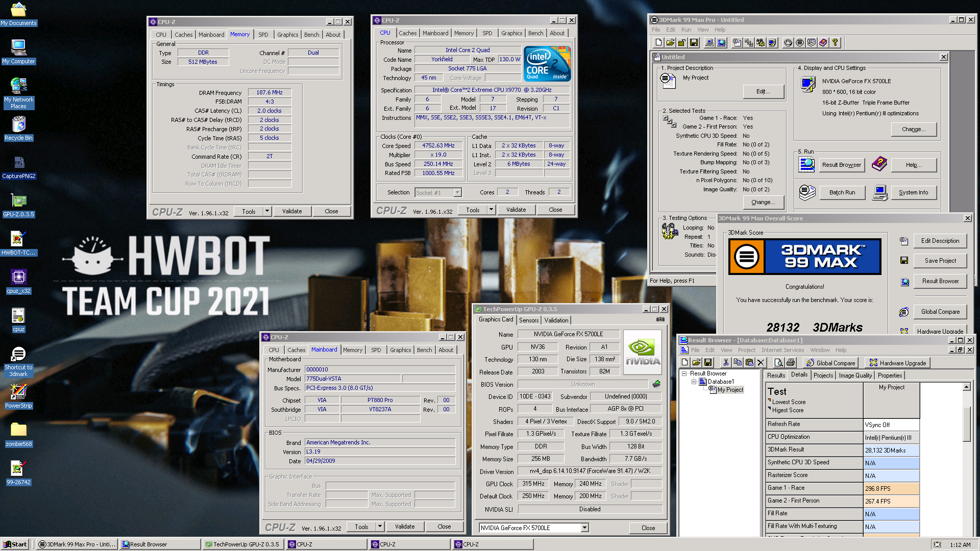Open Tools dropdown arrow in Memory-tab CPU-Z window
980x551 pixels.
267,211
